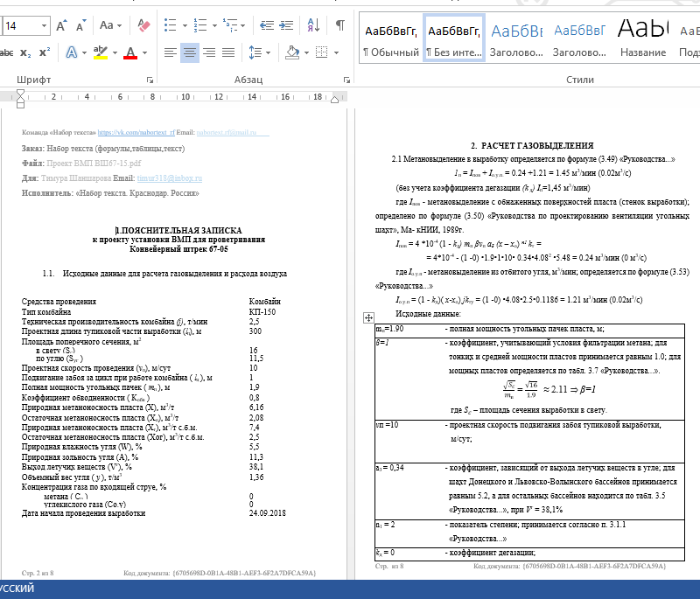
Task: Open the Шрифт dialog launcher
Action: tap(150, 80)
